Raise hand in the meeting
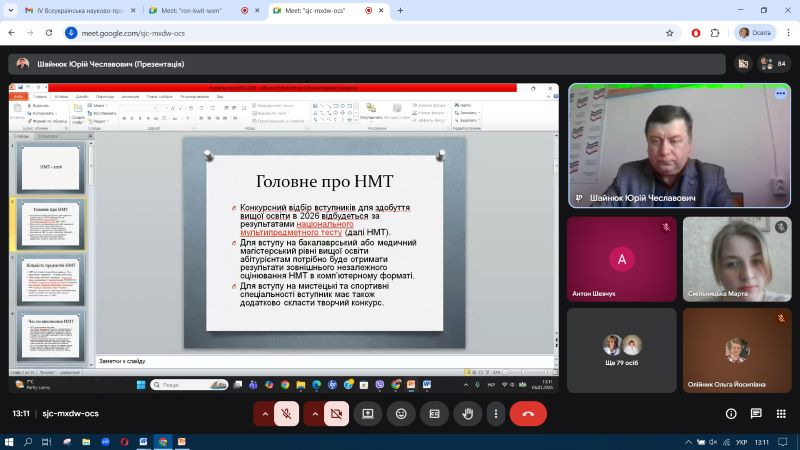 (x=467, y=413)
